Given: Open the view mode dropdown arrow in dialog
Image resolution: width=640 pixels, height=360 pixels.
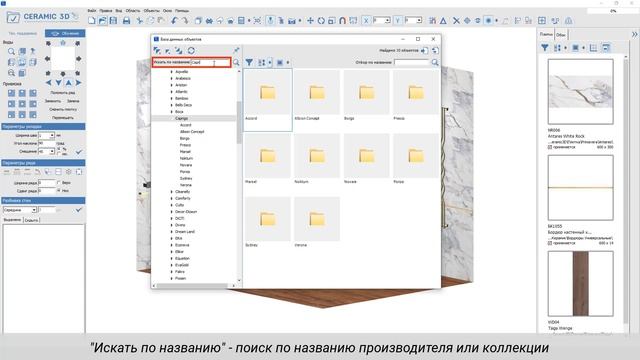Looking at the screenshot, I should 288,62.
